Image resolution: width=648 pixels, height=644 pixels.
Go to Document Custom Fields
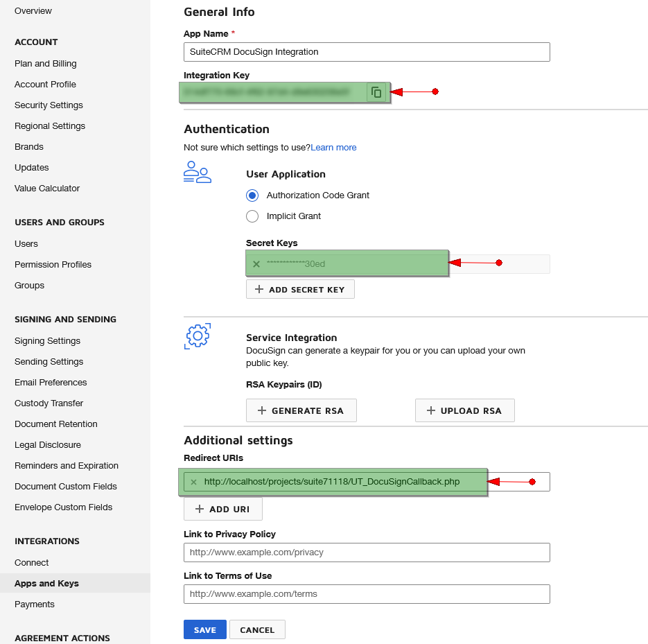[x=66, y=487]
